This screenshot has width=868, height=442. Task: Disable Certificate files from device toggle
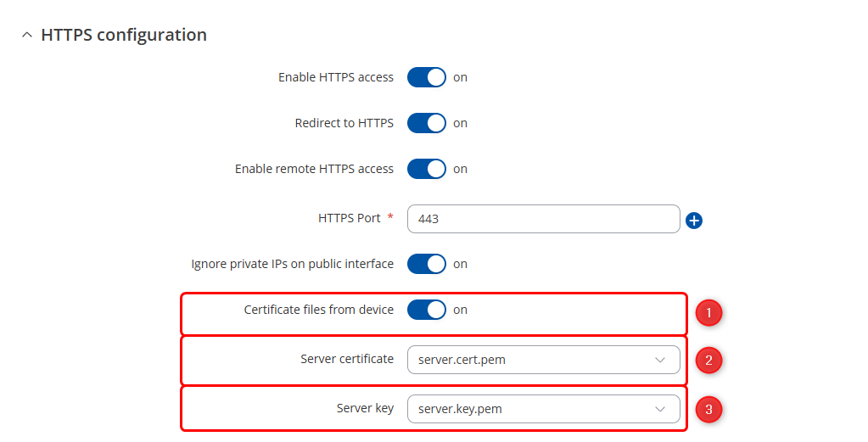click(426, 311)
